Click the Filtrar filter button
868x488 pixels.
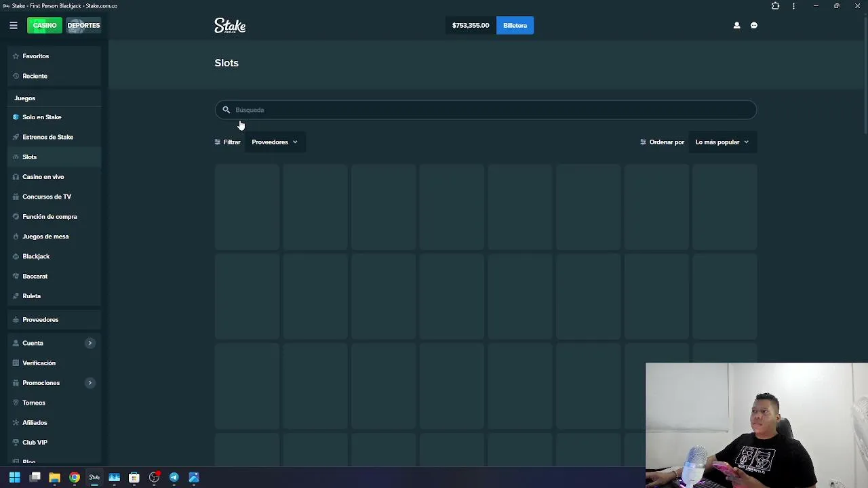(x=228, y=142)
